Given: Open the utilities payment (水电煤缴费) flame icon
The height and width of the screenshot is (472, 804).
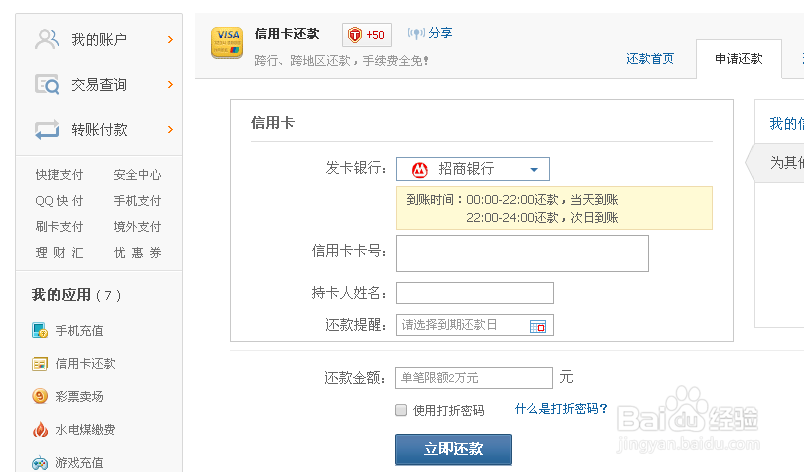Looking at the screenshot, I should pyautogui.click(x=40, y=430).
